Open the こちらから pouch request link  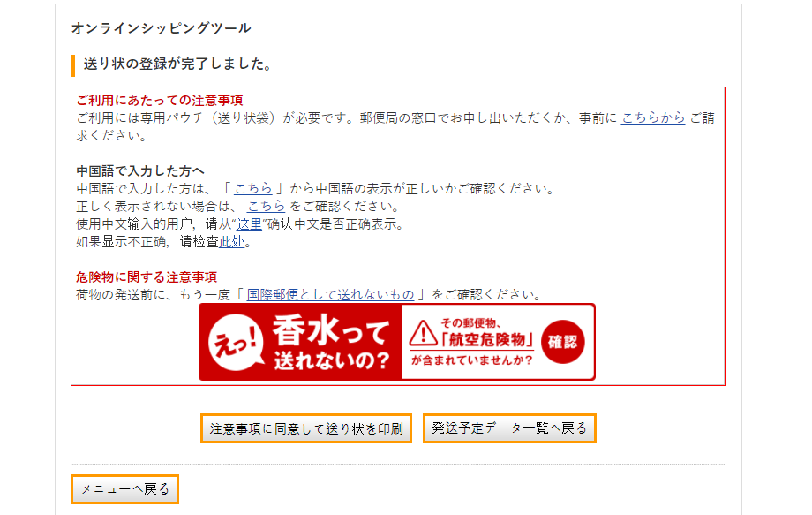653,118
